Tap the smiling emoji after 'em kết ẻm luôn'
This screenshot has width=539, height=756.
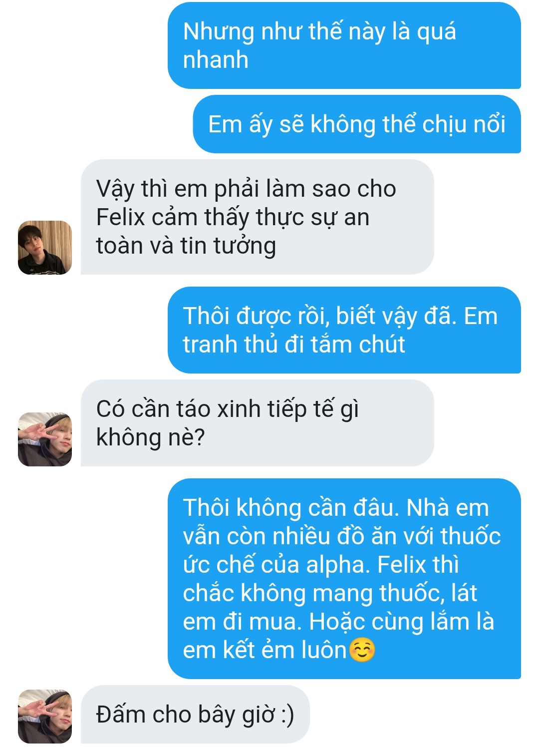click(x=362, y=650)
